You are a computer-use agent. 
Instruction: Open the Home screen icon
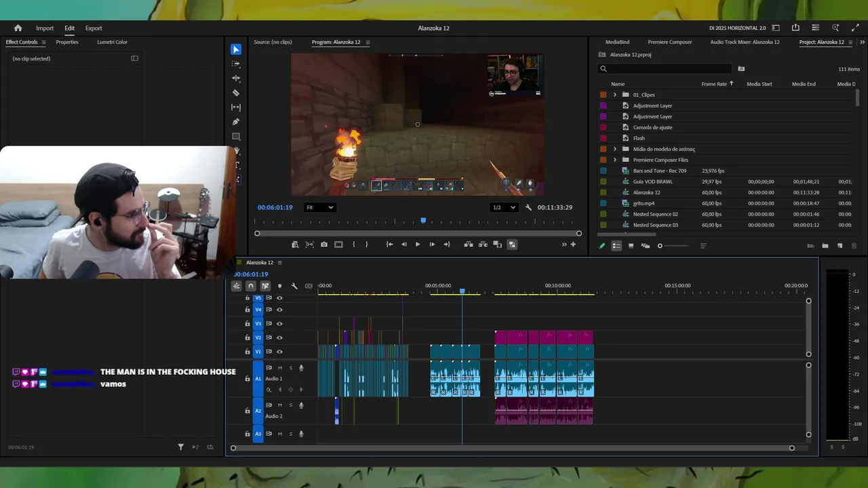point(18,28)
